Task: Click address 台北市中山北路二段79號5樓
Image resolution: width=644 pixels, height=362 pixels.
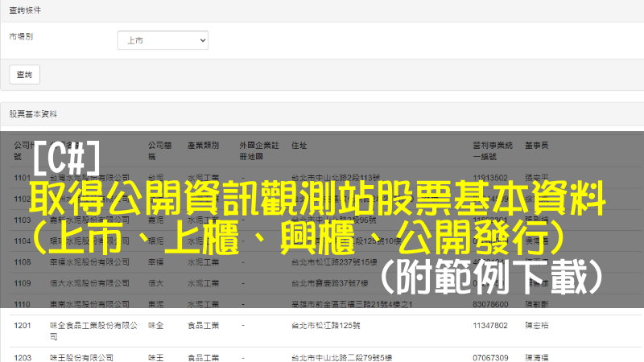Action: 341,358
